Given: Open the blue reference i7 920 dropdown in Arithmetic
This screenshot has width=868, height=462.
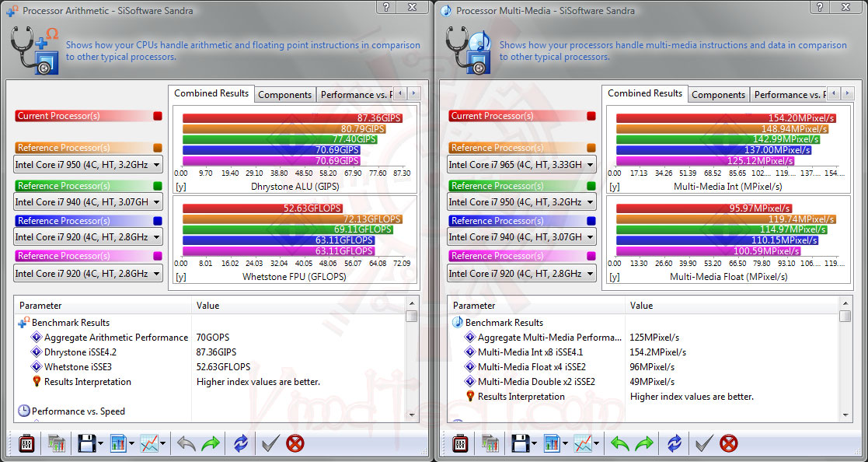Looking at the screenshot, I should [x=88, y=237].
